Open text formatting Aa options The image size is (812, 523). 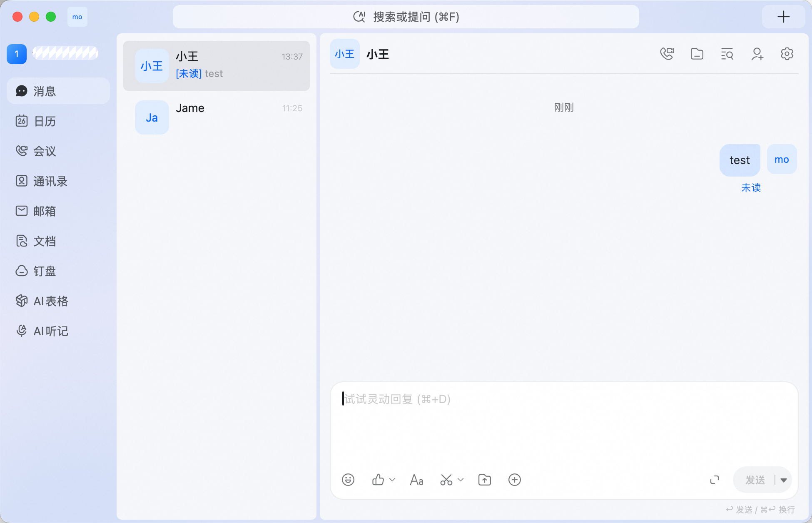tap(416, 480)
